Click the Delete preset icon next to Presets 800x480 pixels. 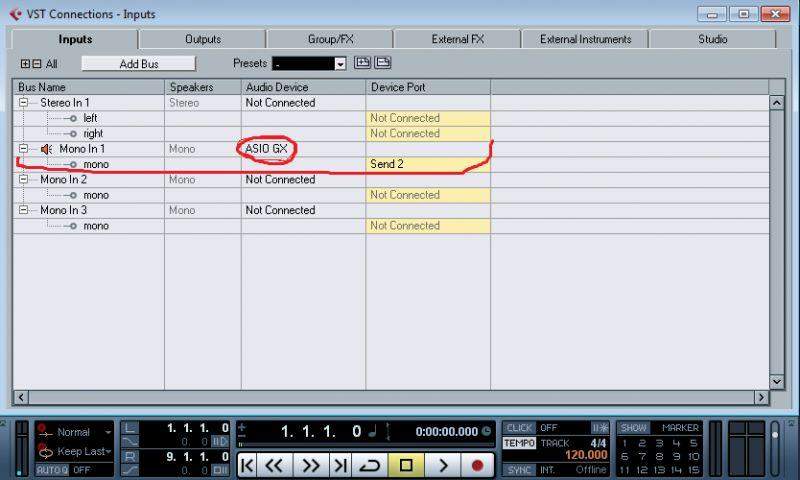pos(383,63)
